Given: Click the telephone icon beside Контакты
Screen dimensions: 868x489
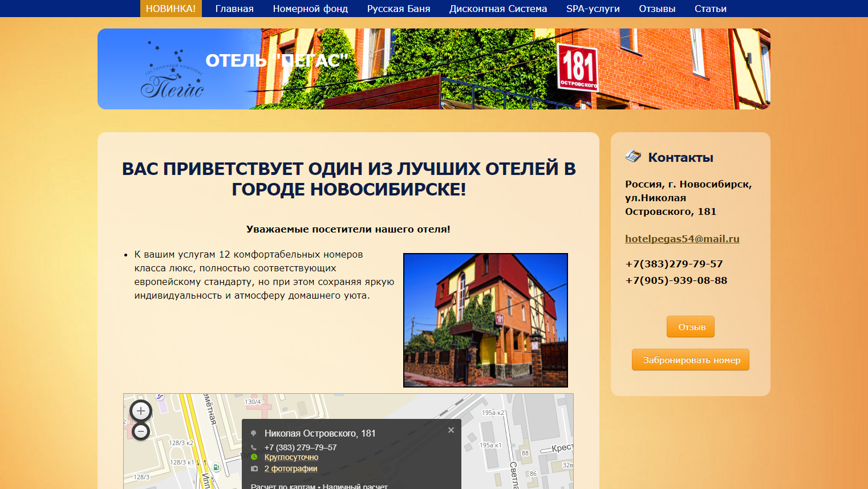Looking at the screenshot, I should point(633,157).
